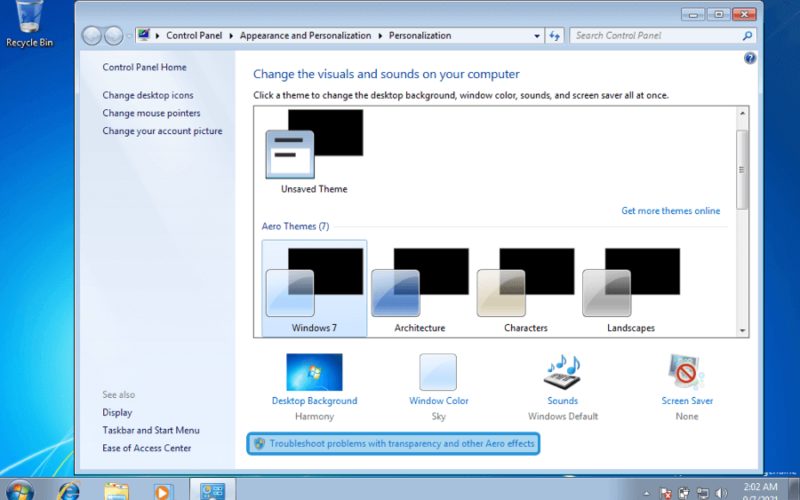Select the Unsaved Theme thumbnail
The height and width of the screenshot is (500, 800).
pyautogui.click(x=314, y=151)
